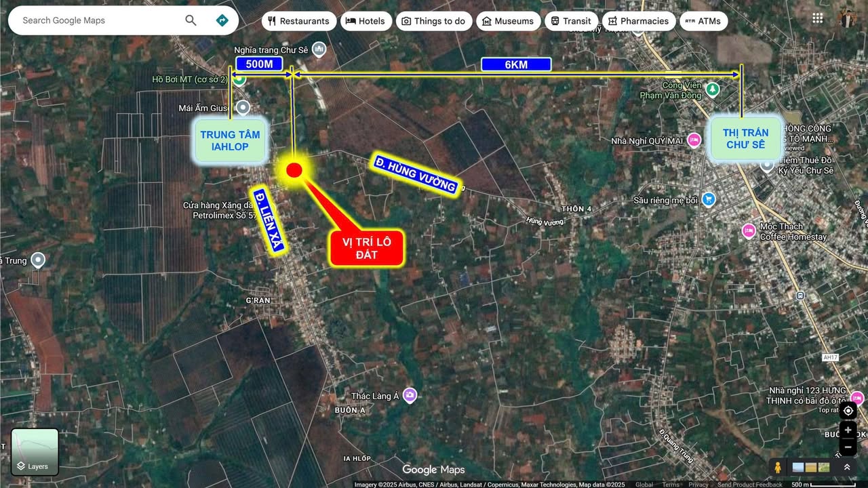Toggle the Pharmacies filter chip
Screen dimensions: 868x488
(x=639, y=21)
